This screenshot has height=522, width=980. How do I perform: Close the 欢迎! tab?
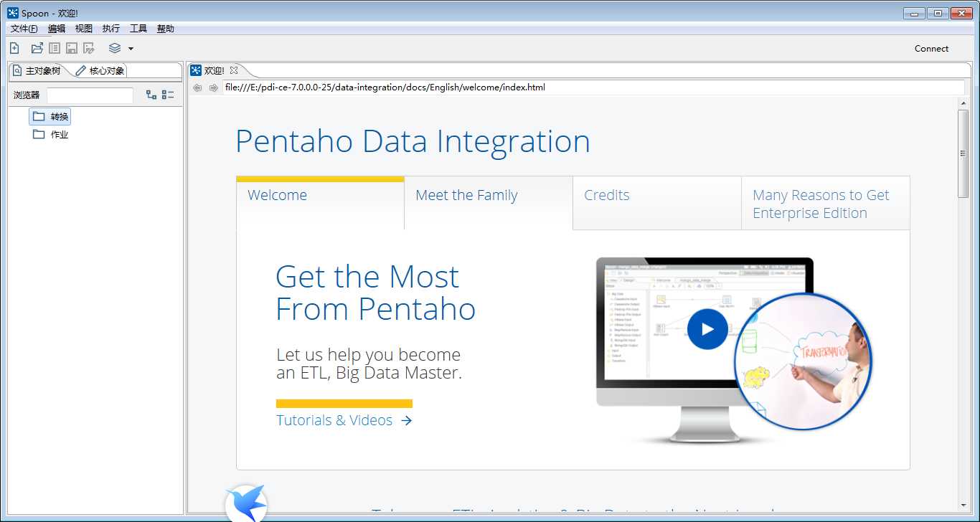click(233, 70)
